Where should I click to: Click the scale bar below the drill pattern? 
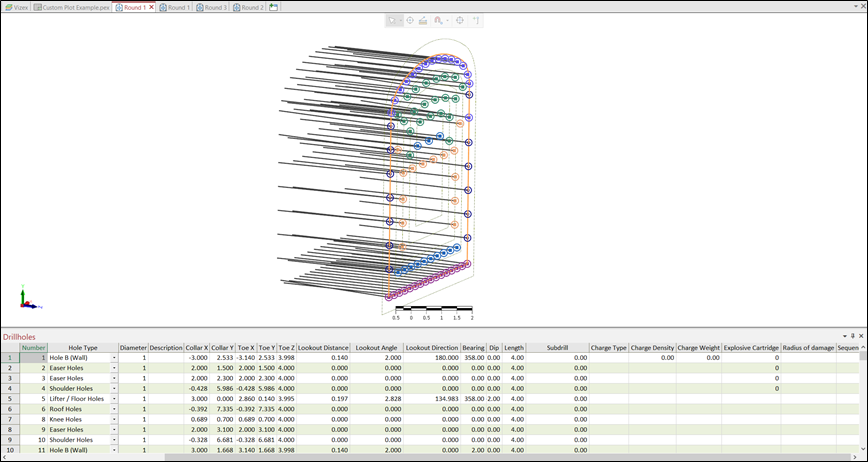pos(433,312)
